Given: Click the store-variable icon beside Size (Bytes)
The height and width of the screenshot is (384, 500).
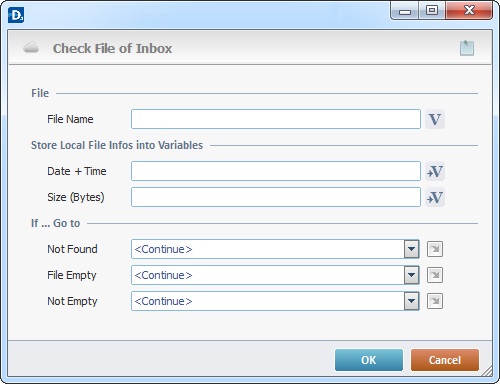Looking at the screenshot, I should pyautogui.click(x=435, y=197).
